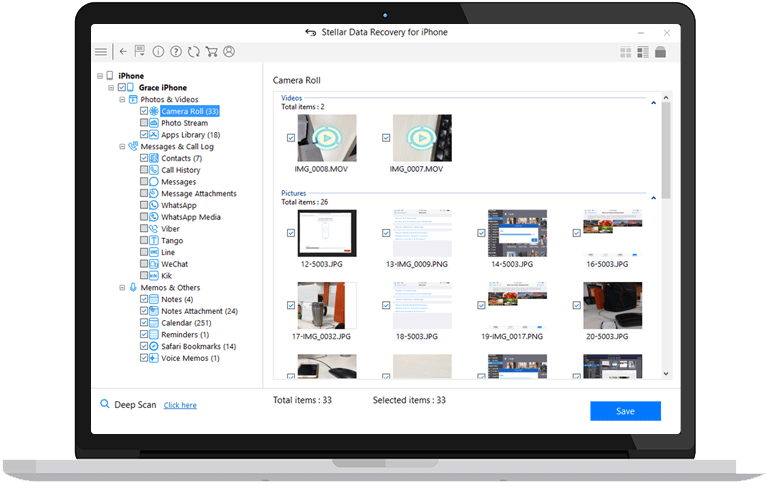772x488 pixels.
Task: Uncheck the Camera Roll checkbox
Action: (144, 111)
